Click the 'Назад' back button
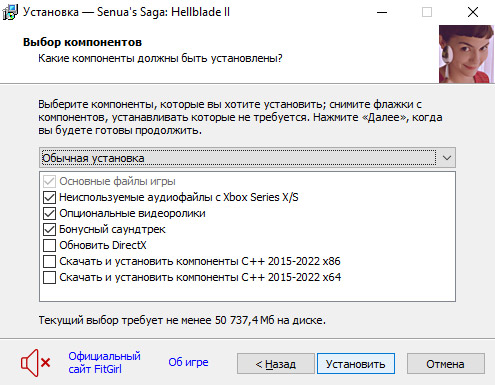The image size is (495, 385). (276, 364)
